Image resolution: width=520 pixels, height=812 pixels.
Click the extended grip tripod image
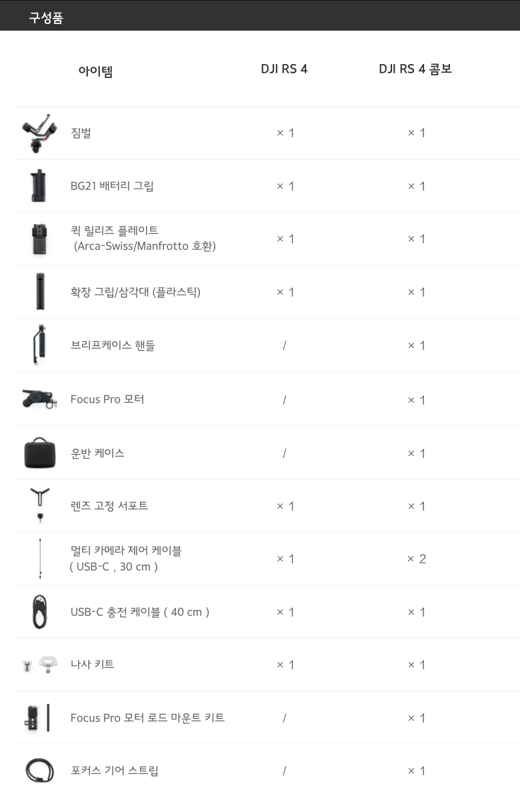pyautogui.click(x=41, y=292)
